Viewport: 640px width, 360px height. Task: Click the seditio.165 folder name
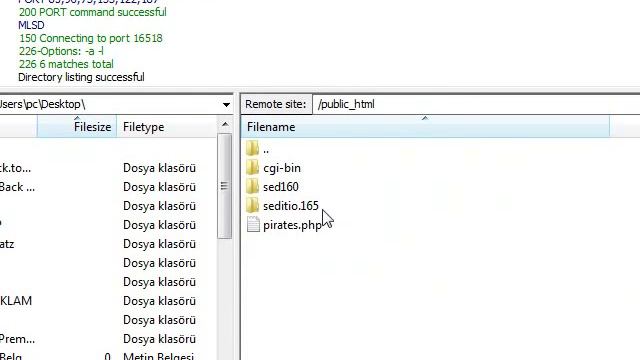(x=291, y=206)
